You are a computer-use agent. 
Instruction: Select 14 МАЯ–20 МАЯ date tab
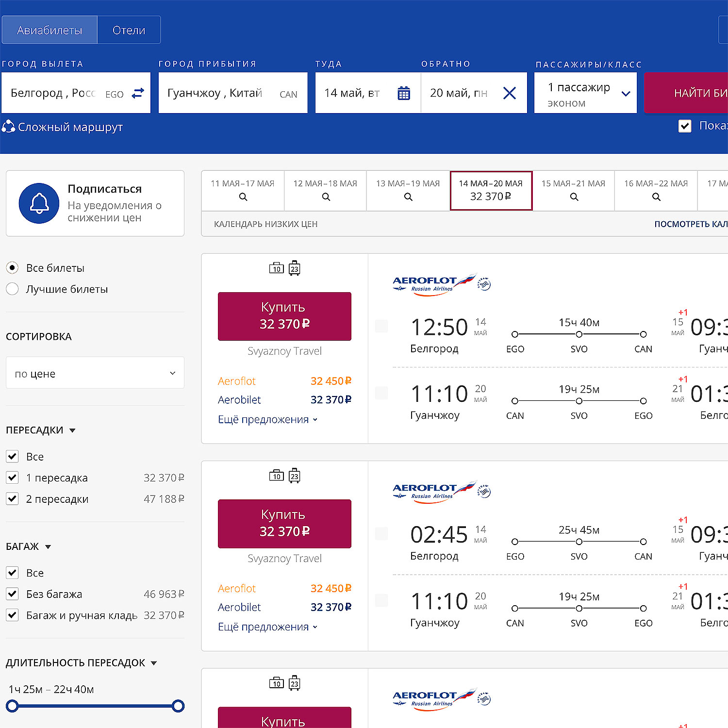(491, 191)
